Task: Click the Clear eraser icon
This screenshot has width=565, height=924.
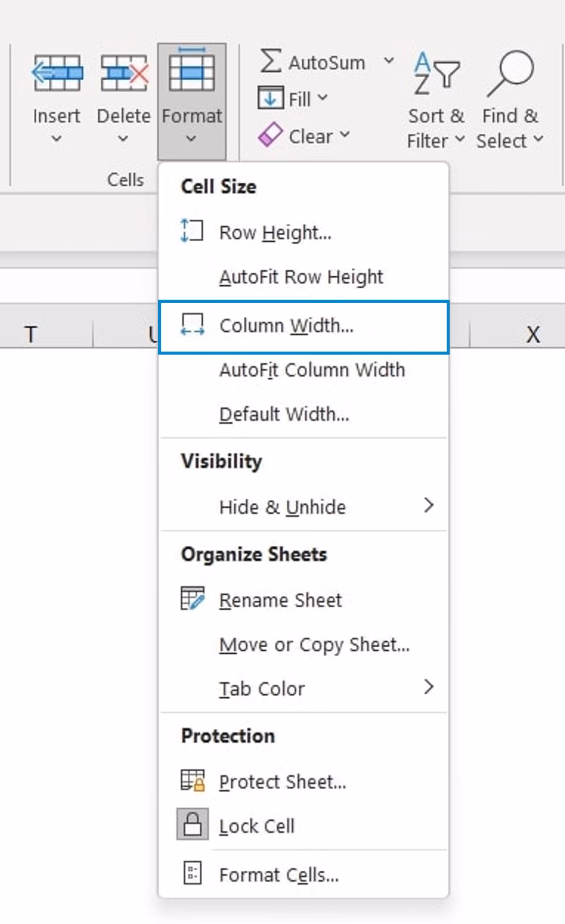Action: 272,134
